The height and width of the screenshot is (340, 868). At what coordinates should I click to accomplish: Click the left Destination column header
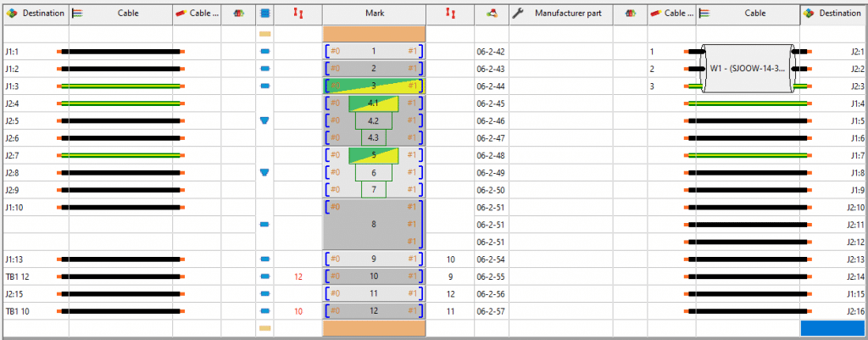coord(35,14)
